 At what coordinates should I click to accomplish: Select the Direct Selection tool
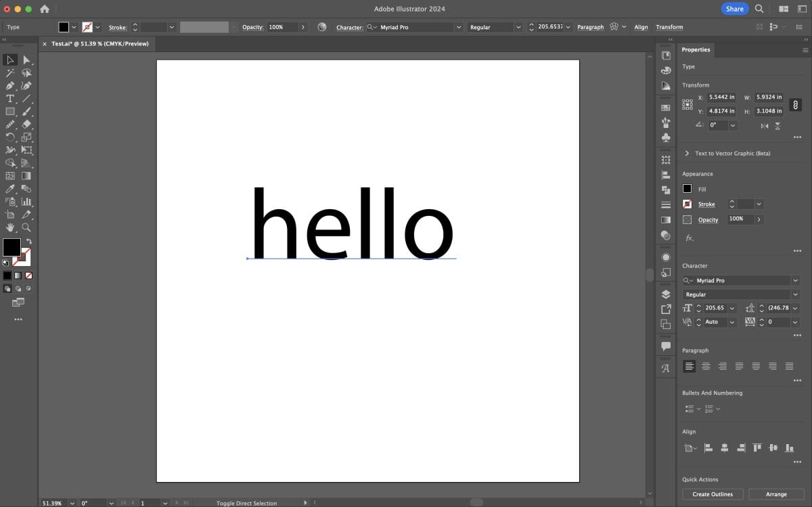pos(26,60)
